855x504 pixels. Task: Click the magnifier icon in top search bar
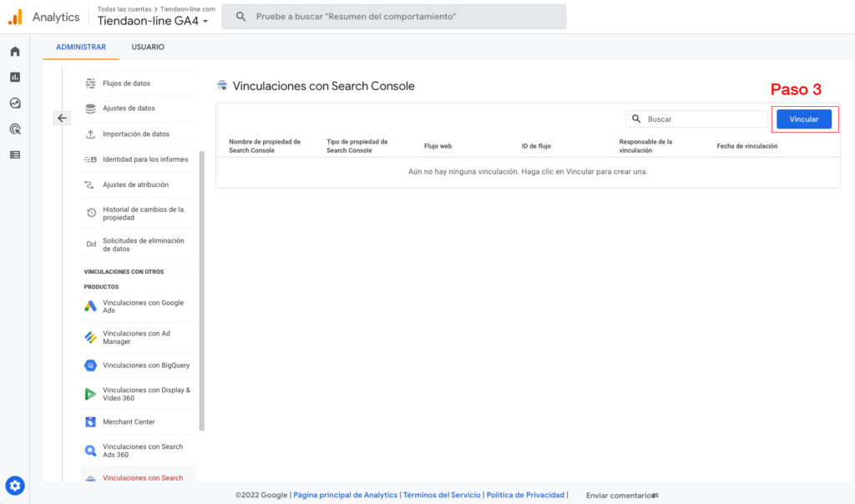(x=241, y=17)
